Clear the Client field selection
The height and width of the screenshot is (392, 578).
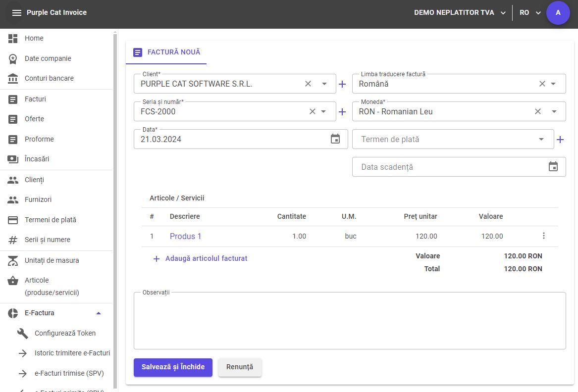[x=308, y=84]
